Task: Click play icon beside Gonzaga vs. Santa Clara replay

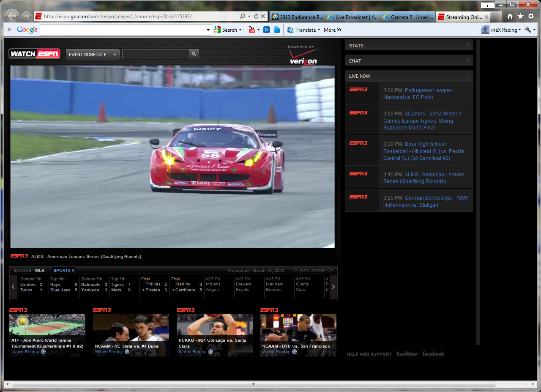Action: [x=211, y=352]
